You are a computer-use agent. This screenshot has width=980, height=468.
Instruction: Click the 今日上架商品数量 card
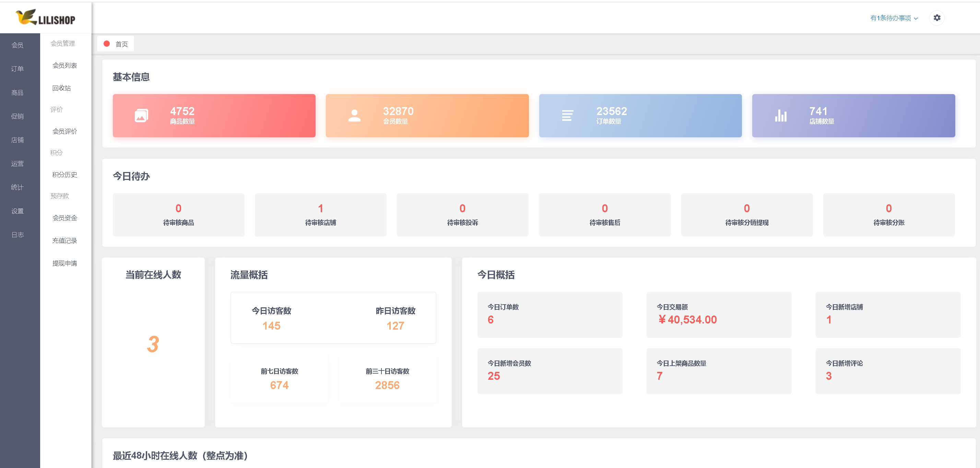pos(719,371)
